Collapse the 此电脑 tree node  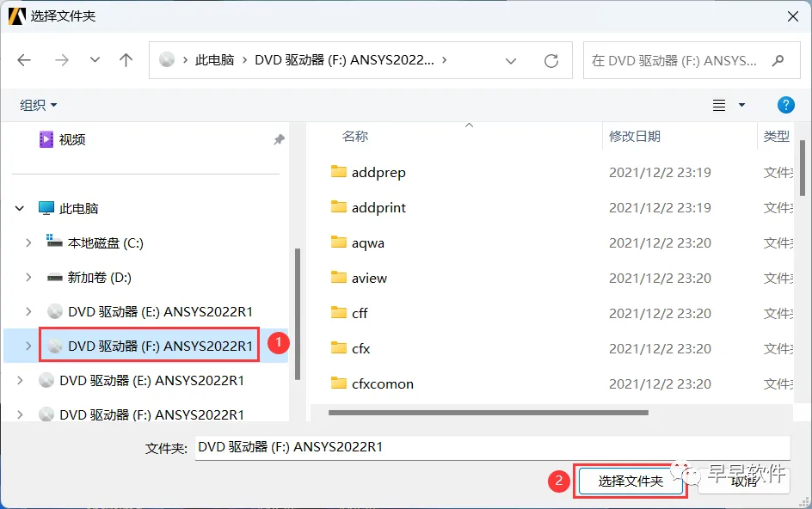(x=20, y=209)
